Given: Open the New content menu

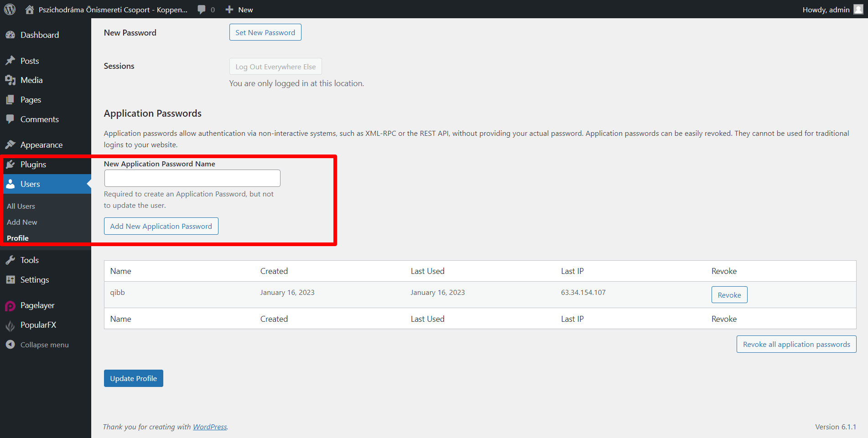Looking at the screenshot, I should coord(239,10).
